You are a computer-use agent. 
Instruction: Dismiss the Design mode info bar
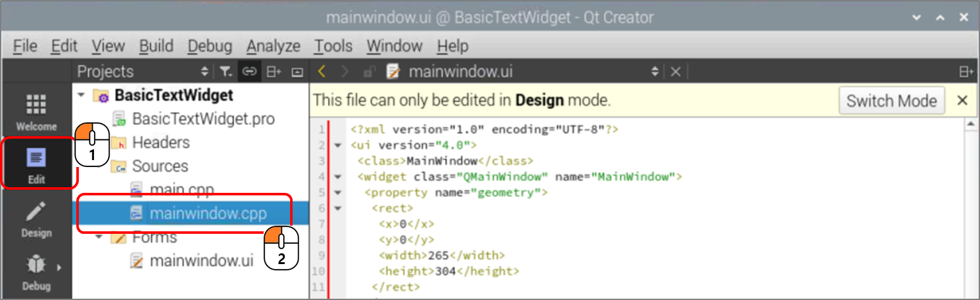click(x=962, y=101)
